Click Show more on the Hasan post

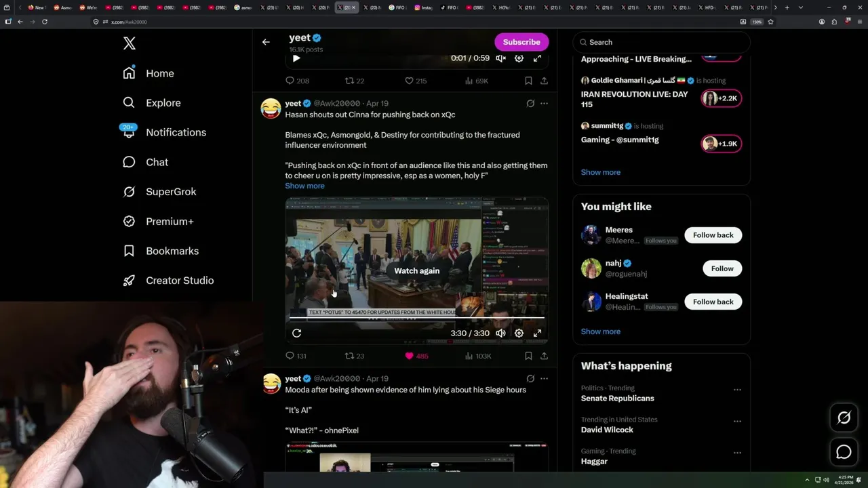(x=304, y=186)
